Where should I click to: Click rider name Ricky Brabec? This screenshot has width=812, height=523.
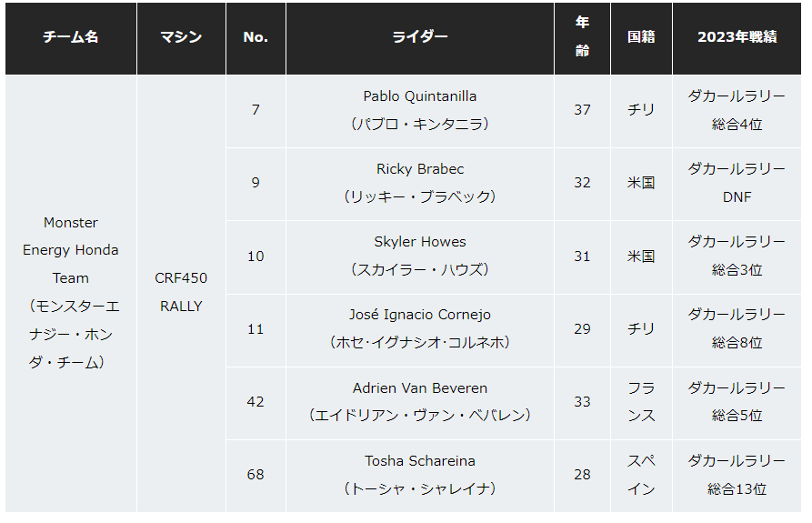coord(419,169)
